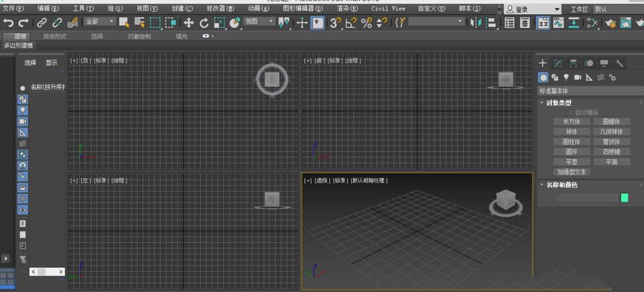Click the green object color swatch

click(x=625, y=198)
